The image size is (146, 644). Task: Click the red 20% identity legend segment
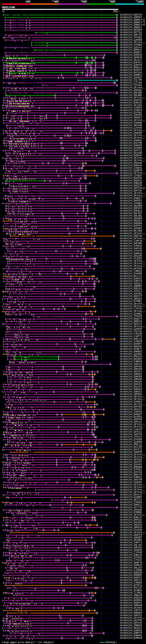[16, 4]
